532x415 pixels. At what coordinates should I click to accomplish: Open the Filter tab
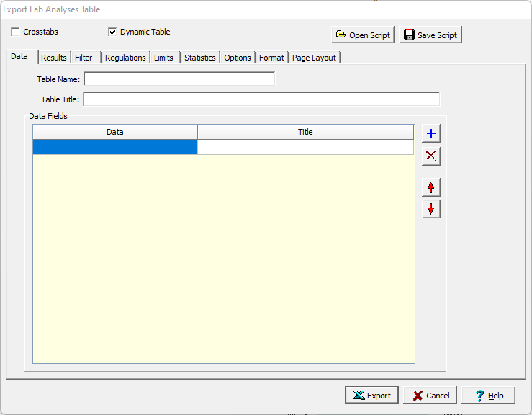(84, 58)
